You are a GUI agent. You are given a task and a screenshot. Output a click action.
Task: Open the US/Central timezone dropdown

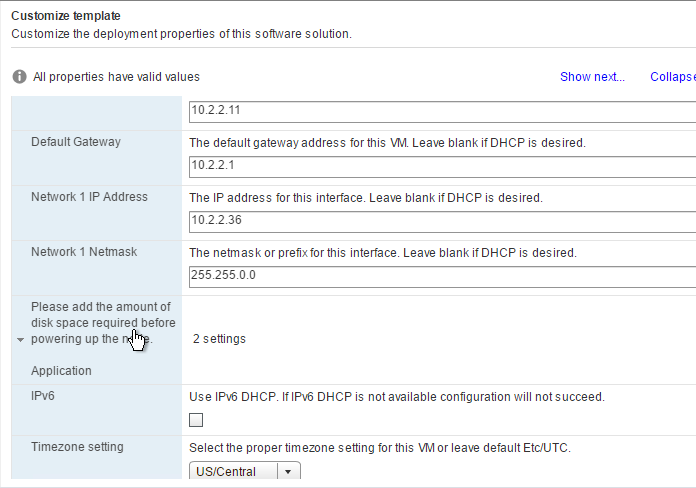[245, 471]
